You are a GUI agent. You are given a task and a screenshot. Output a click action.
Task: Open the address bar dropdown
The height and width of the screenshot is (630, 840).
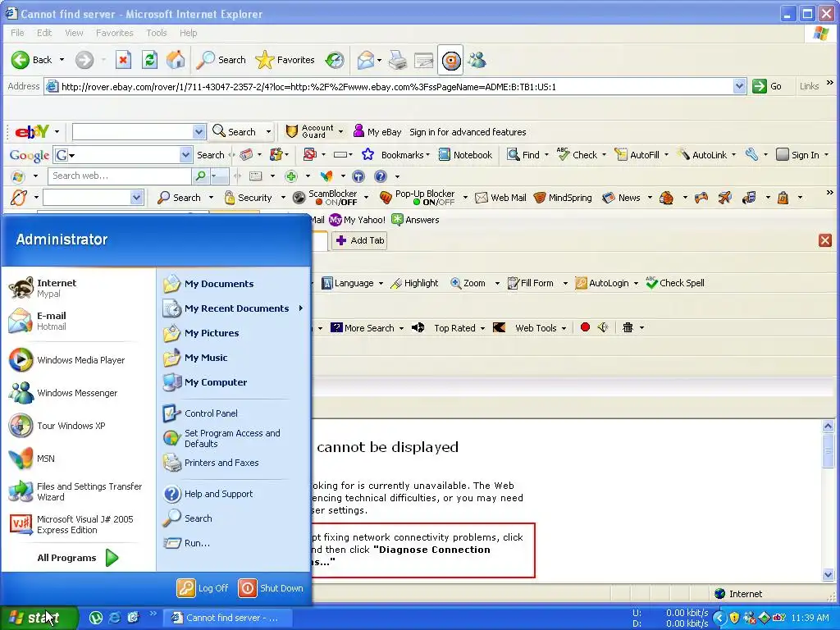coord(739,86)
